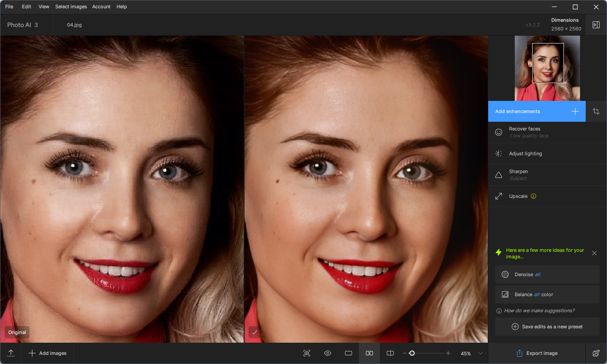607x364 pixels.
Task: Open the zoom percentage dropdown arrow
Action: point(480,353)
